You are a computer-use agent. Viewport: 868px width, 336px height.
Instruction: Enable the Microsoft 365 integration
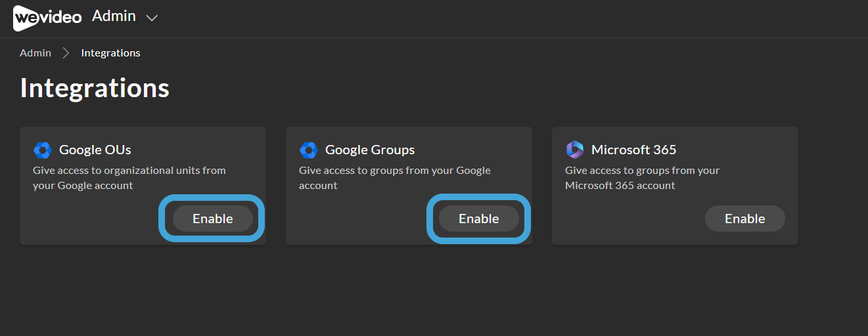tap(745, 219)
